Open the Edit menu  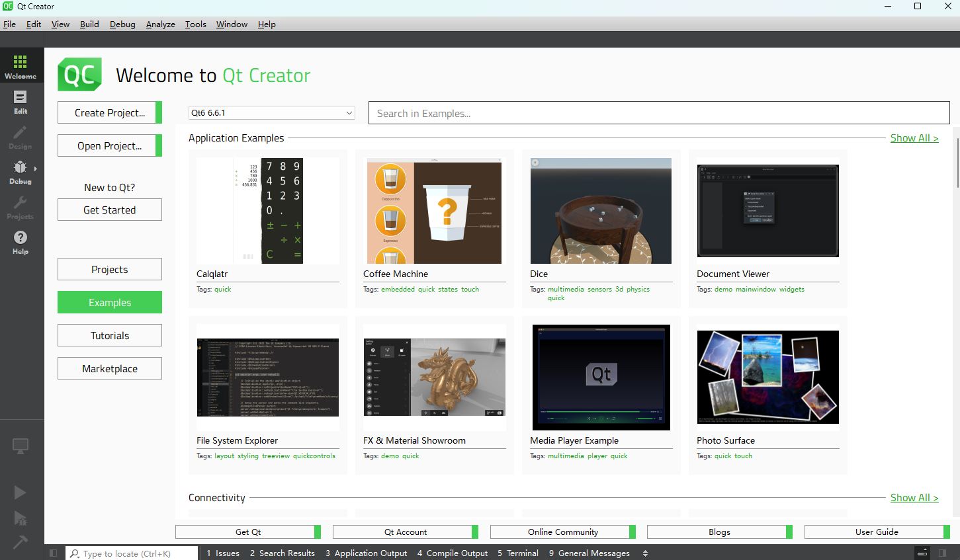coord(34,24)
